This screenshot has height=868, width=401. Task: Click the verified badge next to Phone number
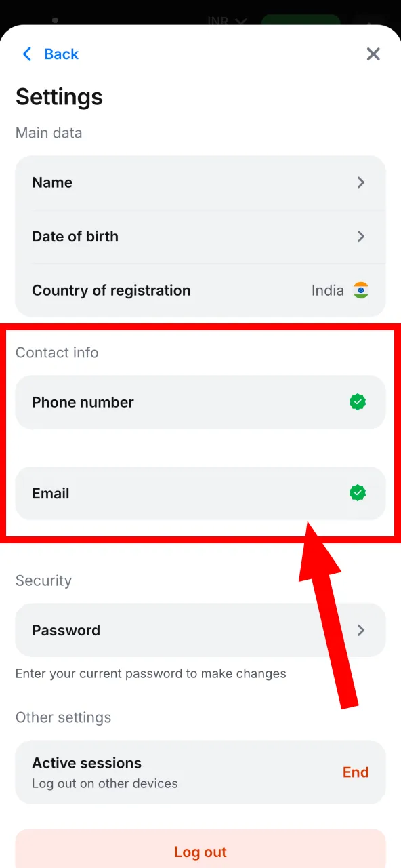click(357, 401)
